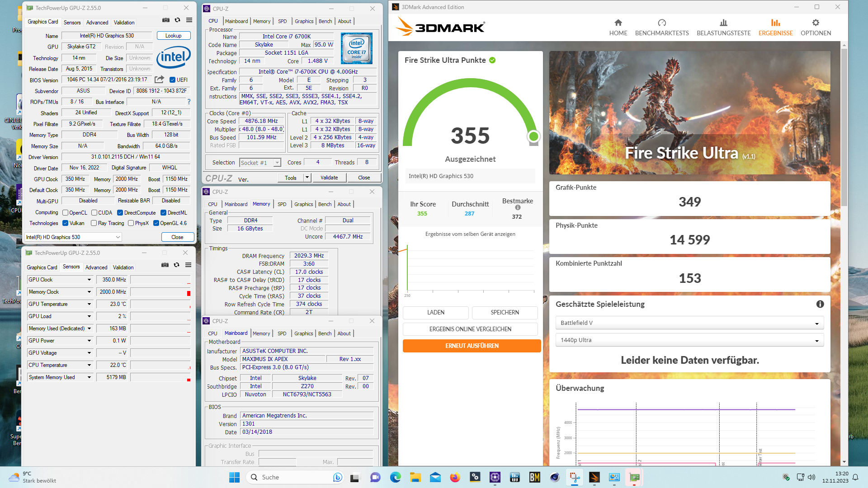Expand GPU Clock sensor dropdown
868x488 pixels.
pos(89,280)
